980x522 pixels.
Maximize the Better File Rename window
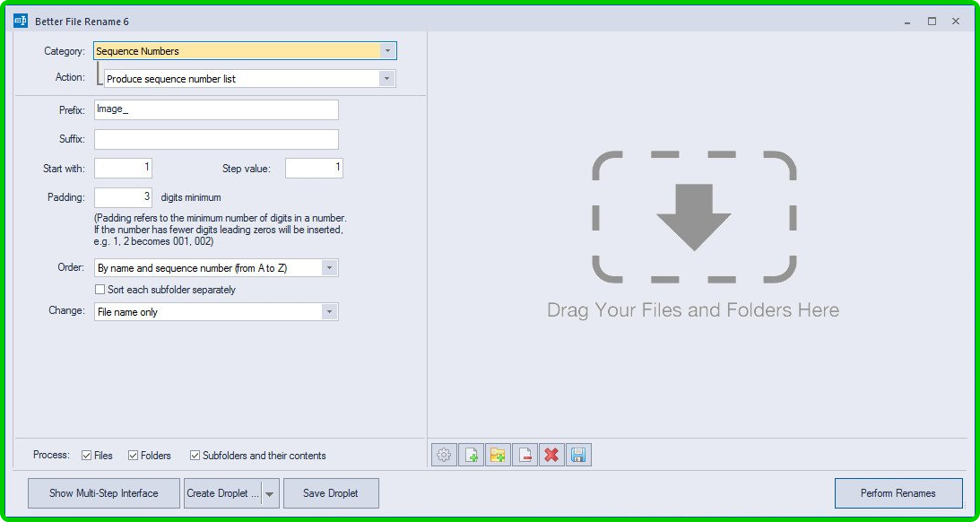pyautogui.click(x=932, y=22)
